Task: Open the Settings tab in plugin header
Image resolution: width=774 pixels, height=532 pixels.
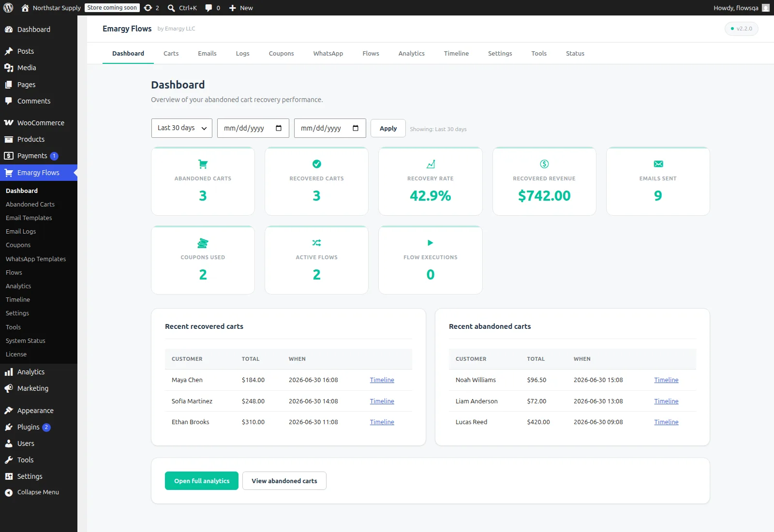Action: [x=500, y=53]
